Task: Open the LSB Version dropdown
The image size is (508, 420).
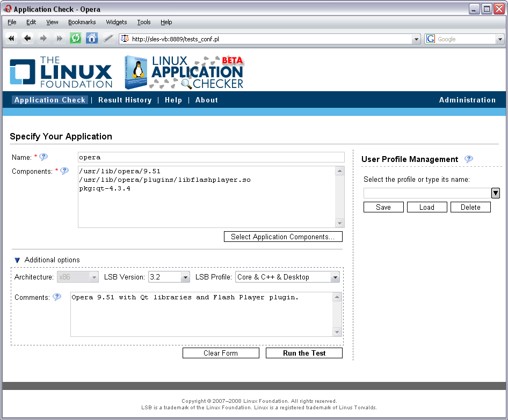Action: coord(169,277)
